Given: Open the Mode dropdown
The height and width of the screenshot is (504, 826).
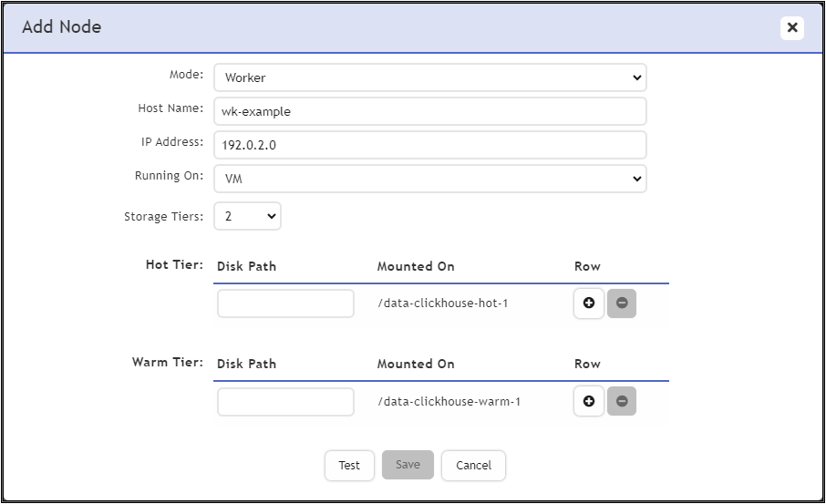Looking at the screenshot, I should 429,77.
